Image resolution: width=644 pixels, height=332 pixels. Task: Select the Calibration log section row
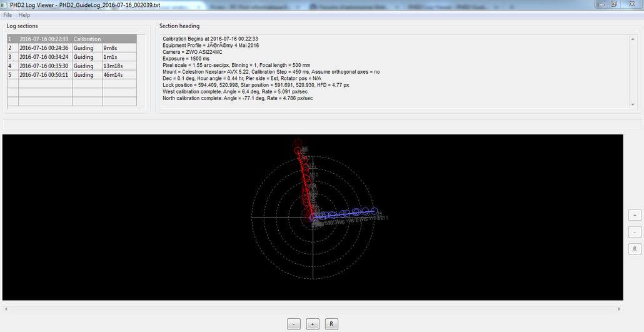click(72, 39)
